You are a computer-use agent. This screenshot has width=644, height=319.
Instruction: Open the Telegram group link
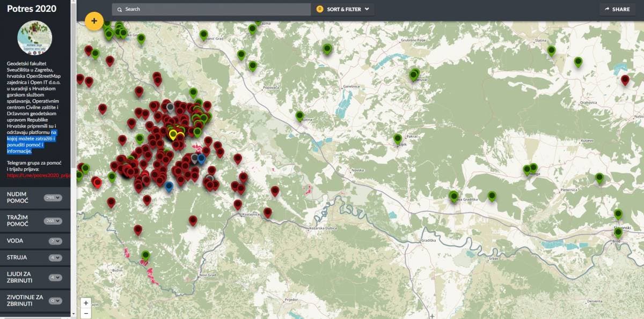39,175
